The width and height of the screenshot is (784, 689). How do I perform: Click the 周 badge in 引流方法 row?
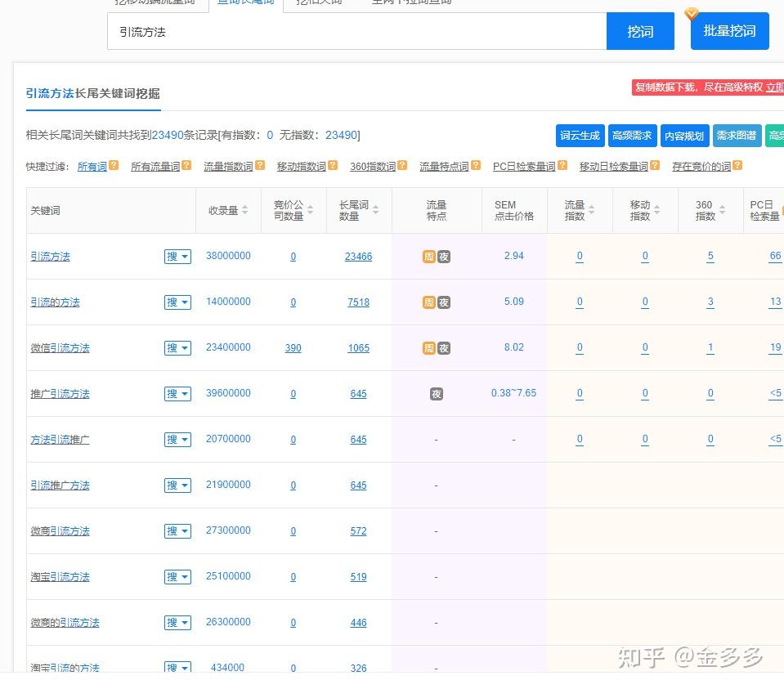click(429, 257)
